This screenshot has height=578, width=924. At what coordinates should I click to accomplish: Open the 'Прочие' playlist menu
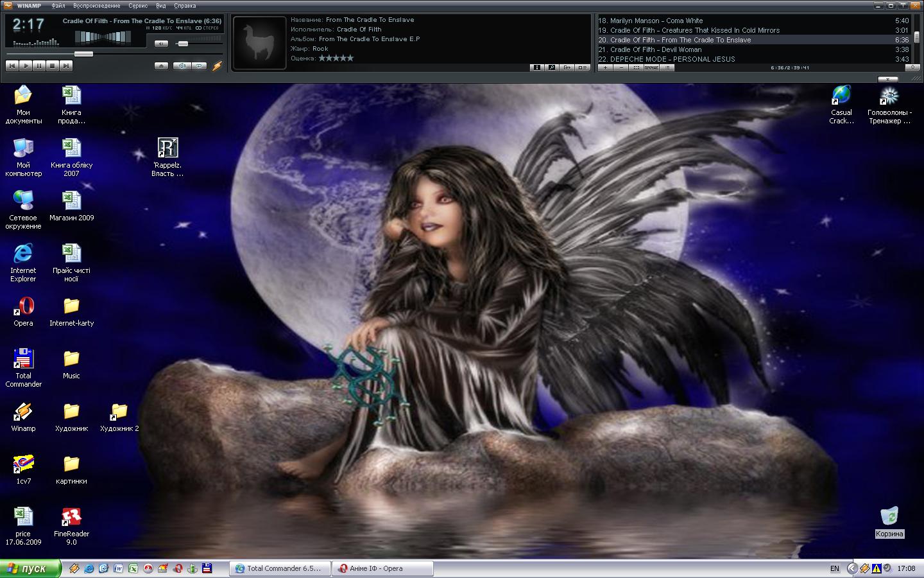coord(651,67)
